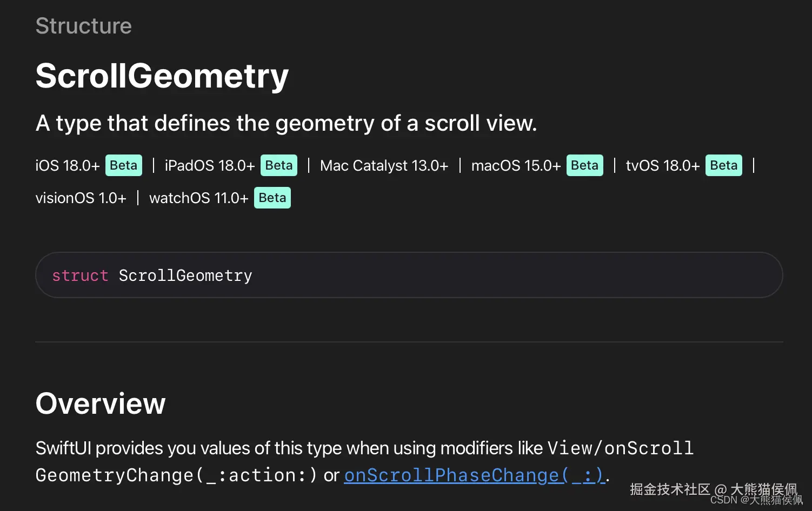Click the Beta badge beside watchOS 11.0+
The image size is (812, 511).
(x=272, y=198)
